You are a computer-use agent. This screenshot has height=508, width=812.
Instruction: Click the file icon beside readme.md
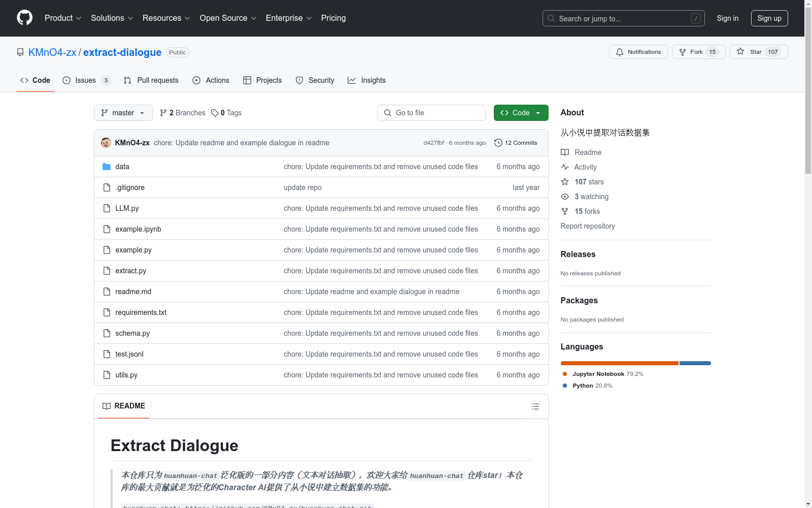pos(107,292)
